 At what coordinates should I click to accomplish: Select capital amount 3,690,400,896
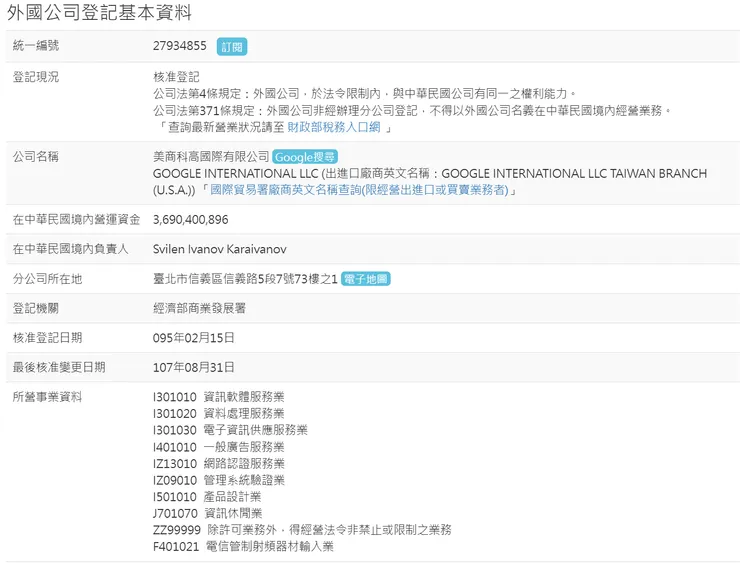pyautogui.click(x=191, y=219)
